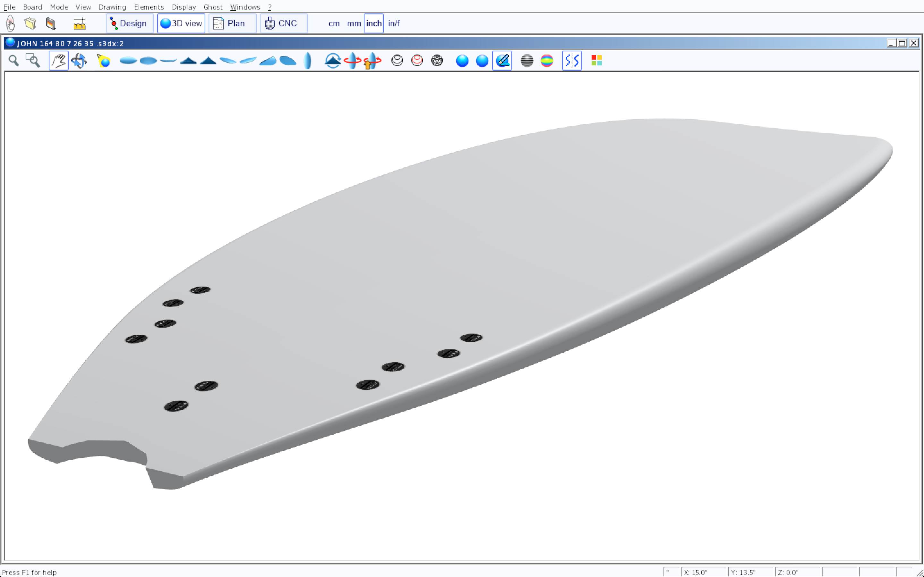Viewport: 924px width, 577px height.
Task: Open the zoom window tool
Action: coord(33,61)
